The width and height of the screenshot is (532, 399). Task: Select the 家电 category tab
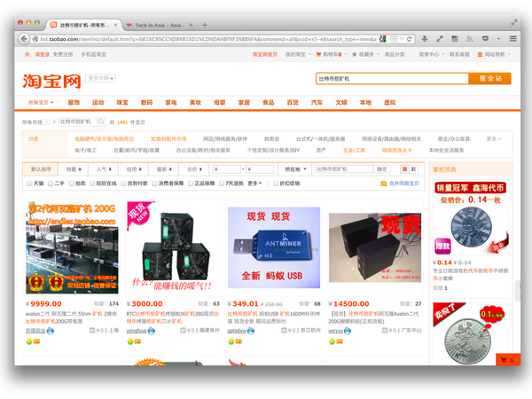(x=171, y=103)
